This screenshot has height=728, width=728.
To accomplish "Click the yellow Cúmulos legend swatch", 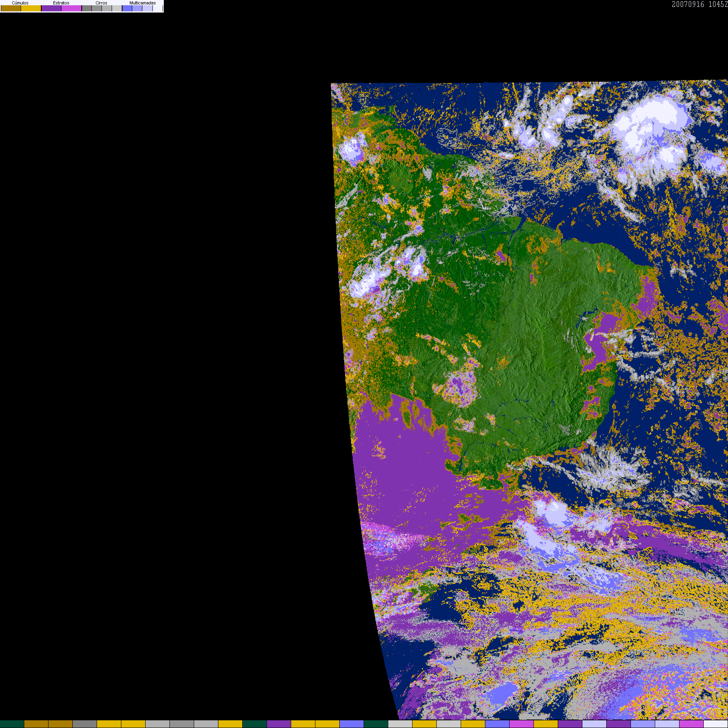I will pyautogui.click(x=31, y=8).
